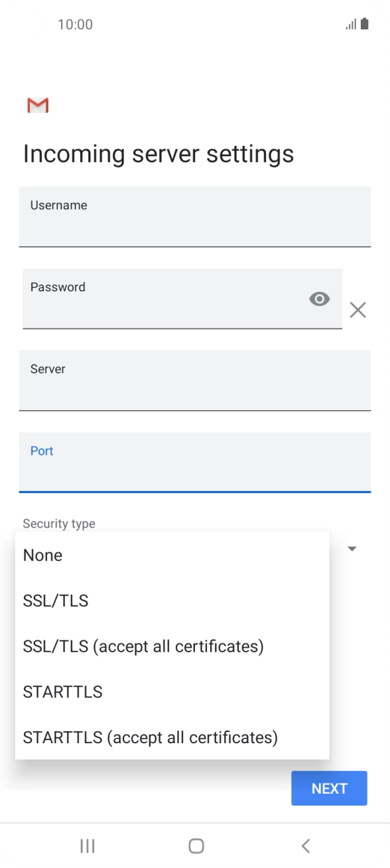390x868 pixels.
Task: Focus the Password input field
Action: tap(182, 299)
